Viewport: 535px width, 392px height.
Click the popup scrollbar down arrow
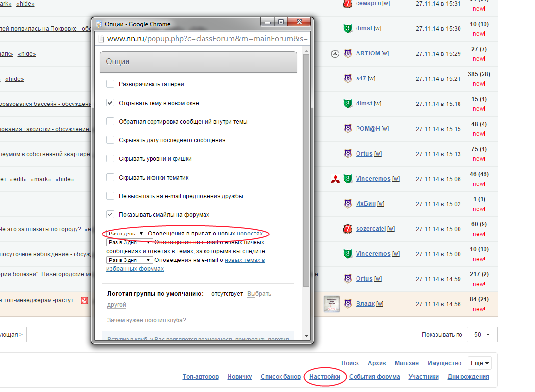(306, 336)
